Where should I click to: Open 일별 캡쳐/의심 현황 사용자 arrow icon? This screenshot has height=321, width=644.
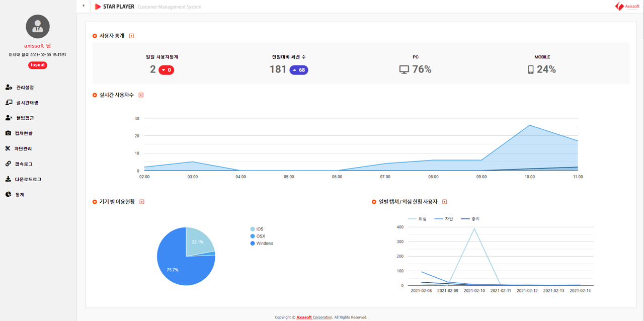point(444,202)
